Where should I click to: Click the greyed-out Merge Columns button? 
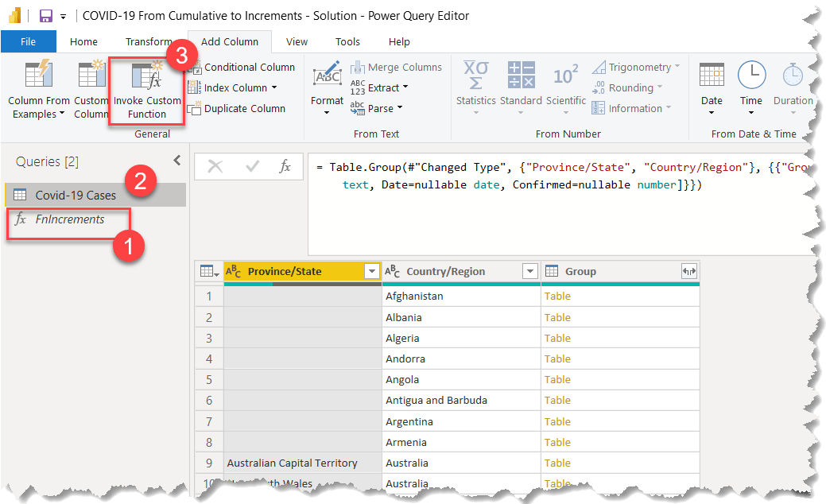coord(397,68)
